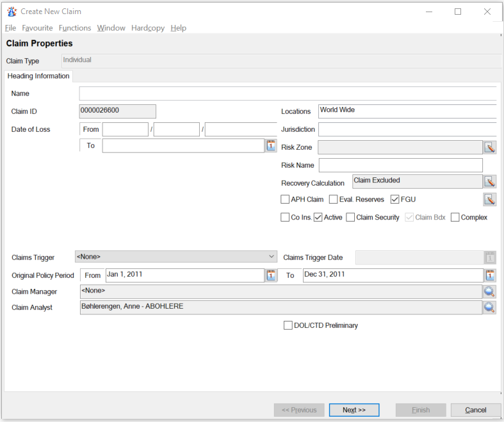Click lookup icon beside FGU checkbox
504x422 pixels.
(490, 199)
